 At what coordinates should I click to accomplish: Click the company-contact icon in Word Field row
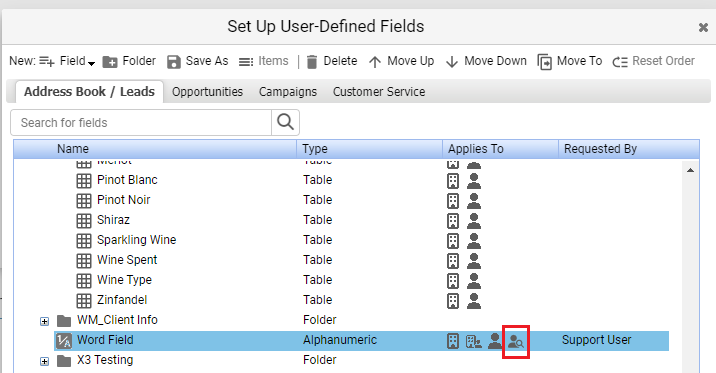(x=473, y=341)
